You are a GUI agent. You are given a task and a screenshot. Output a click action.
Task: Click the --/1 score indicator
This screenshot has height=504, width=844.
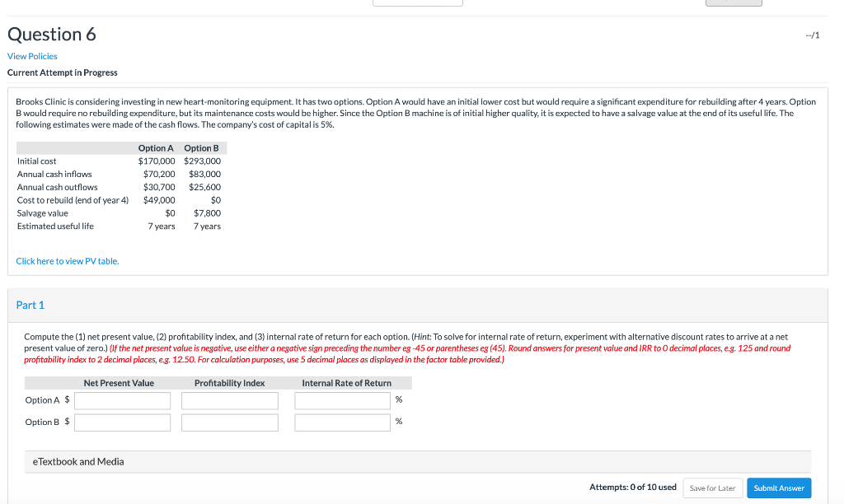coord(811,34)
